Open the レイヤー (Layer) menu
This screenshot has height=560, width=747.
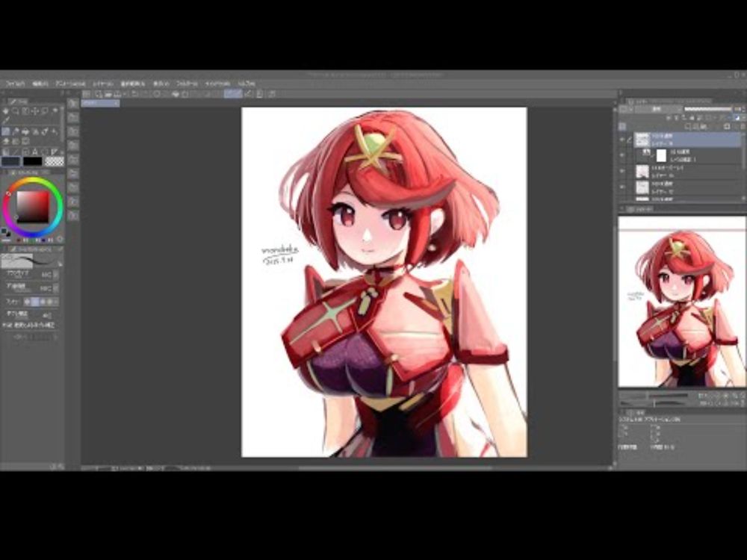point(103,84)
